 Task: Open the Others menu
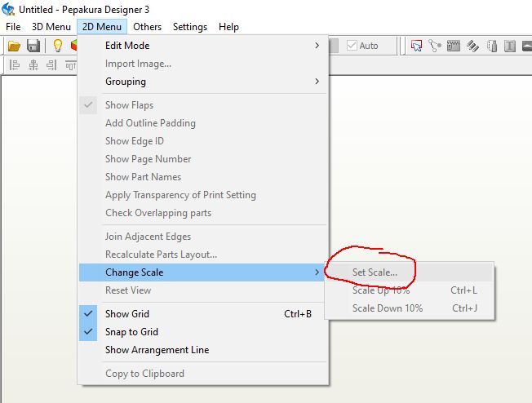tap(148, 27)
